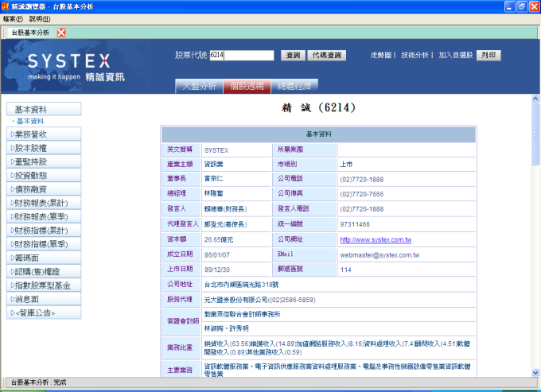541x392 pixels.
Task: Expand the 股本股權 sidebar section
Action: [44, 148]
